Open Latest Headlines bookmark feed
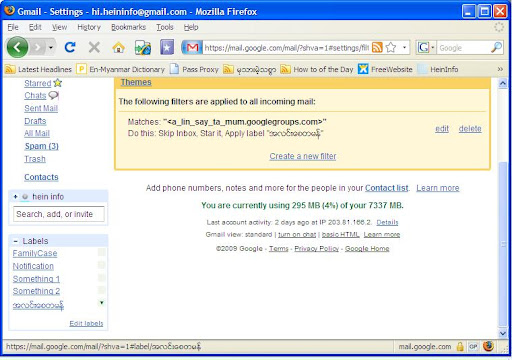This screenshot has width=512, height=360. (39, 69)
